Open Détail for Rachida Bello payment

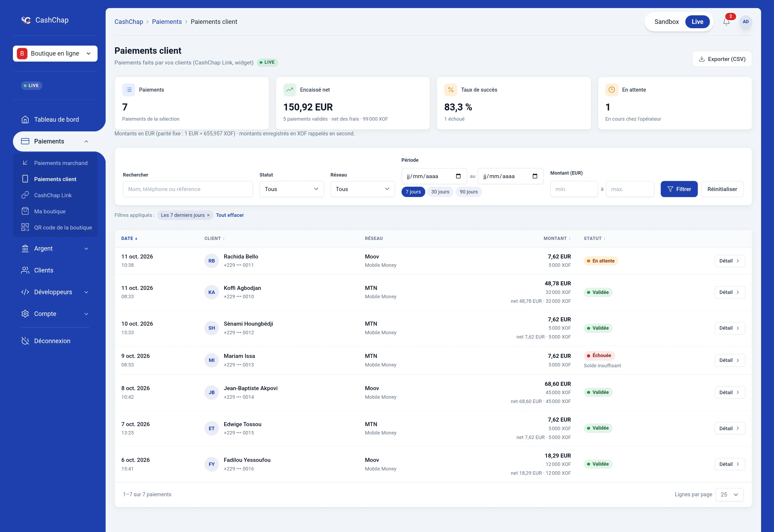[730, 261]
